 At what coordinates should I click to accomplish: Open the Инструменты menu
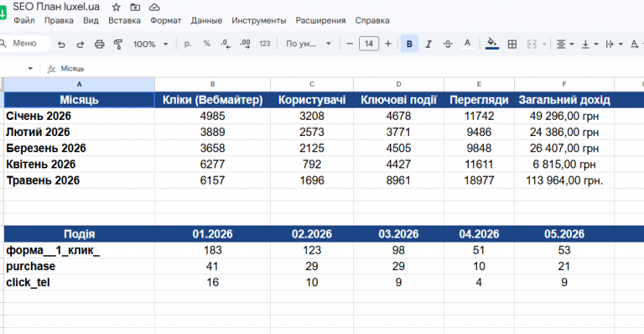coord(259,20)
